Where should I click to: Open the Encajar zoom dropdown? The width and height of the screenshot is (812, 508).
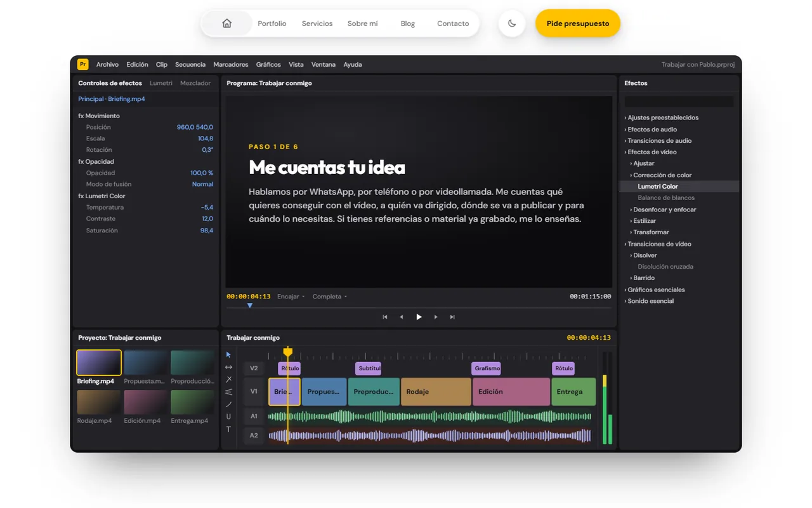[291, 297]
